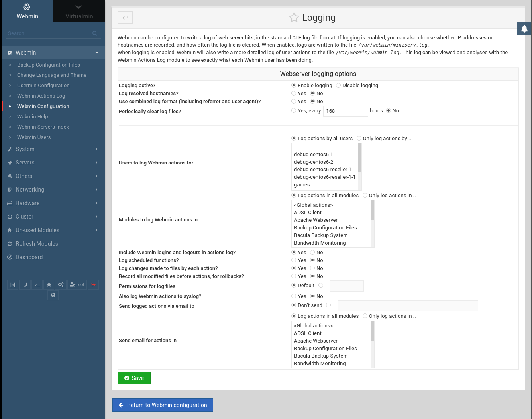
Task: Select Yes for Log resolved hostnames
Action: pos(293,93)
